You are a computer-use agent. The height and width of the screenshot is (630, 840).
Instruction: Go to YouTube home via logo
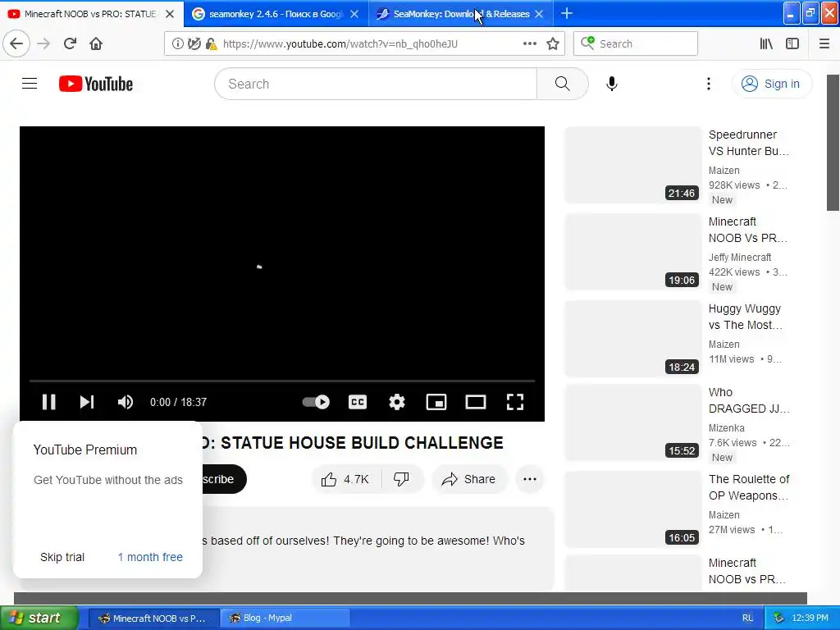(96, 84)
